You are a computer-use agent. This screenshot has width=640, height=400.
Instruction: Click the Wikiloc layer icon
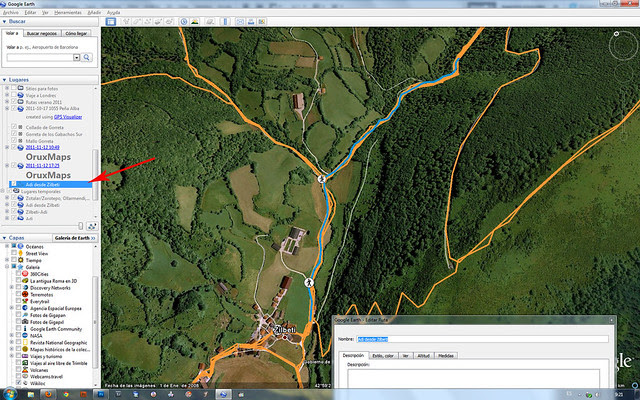25,383
